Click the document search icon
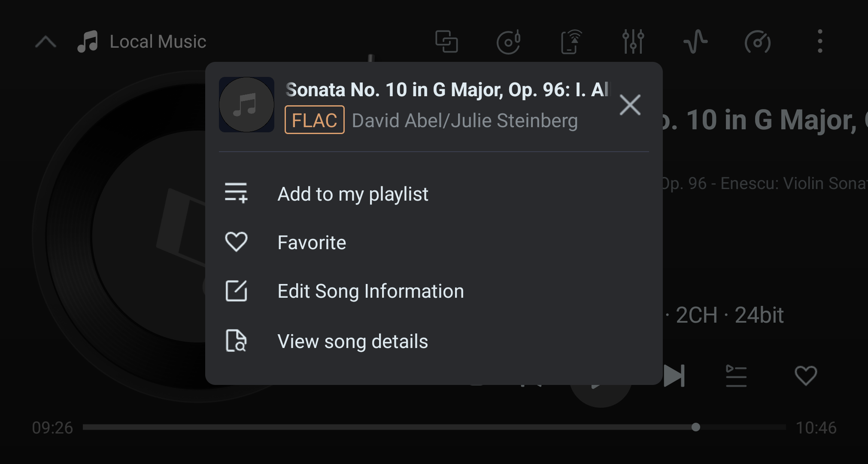 [x=236, y=341]
